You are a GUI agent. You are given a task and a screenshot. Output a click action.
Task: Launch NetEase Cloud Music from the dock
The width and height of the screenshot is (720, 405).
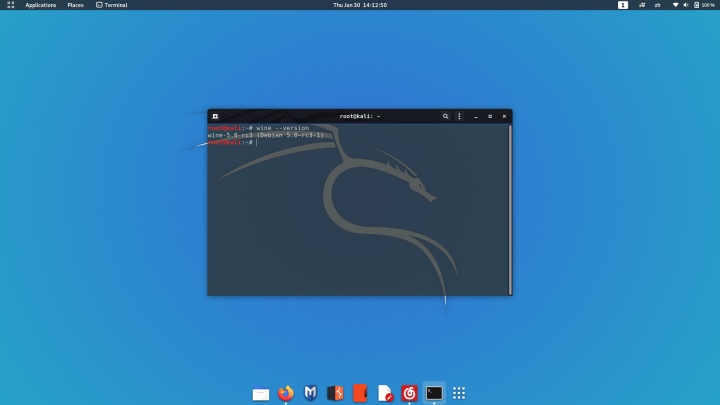click(409, 393)
